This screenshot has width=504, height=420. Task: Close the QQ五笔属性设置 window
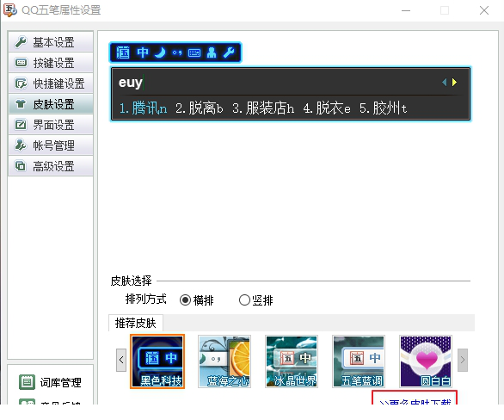484,10
